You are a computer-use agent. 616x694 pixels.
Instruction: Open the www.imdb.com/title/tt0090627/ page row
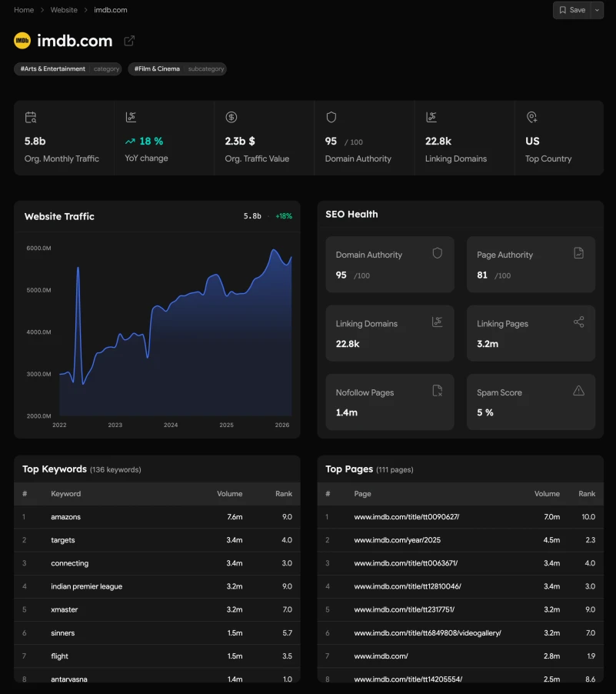click(x=460, y=517)
